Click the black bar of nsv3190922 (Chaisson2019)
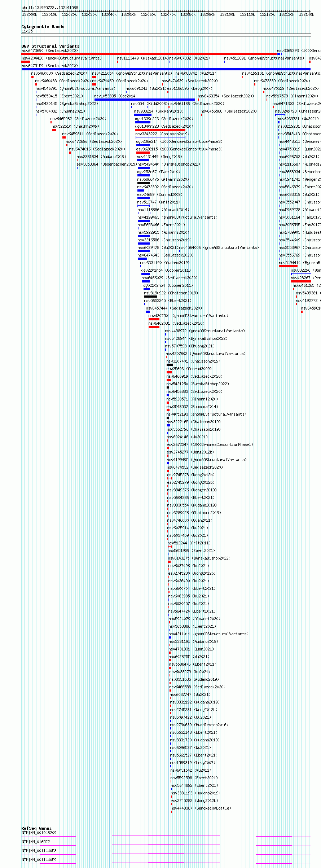321x868 pixels. (150, 297)
